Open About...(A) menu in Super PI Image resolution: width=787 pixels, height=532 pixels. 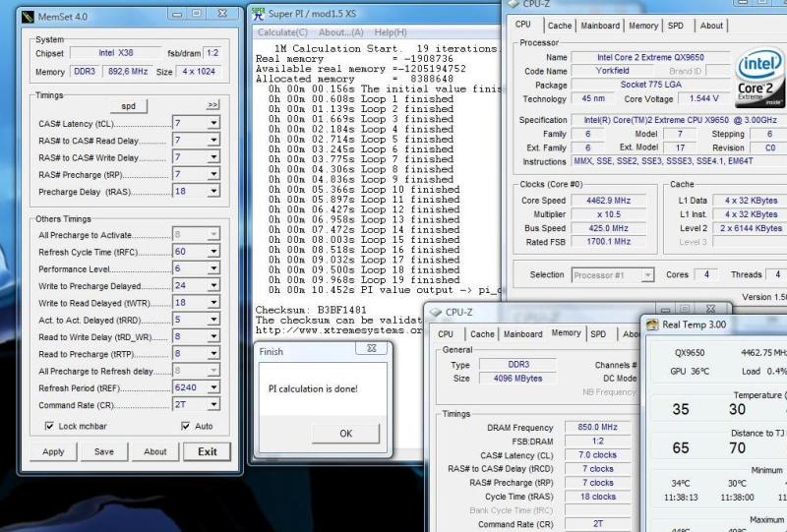click(x=340, y=32)
